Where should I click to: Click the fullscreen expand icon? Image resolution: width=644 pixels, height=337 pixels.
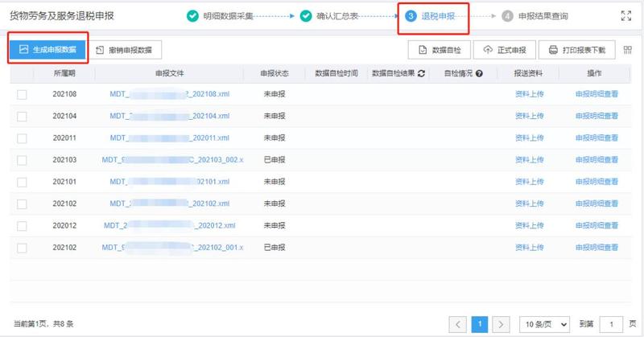pos(627,15)
